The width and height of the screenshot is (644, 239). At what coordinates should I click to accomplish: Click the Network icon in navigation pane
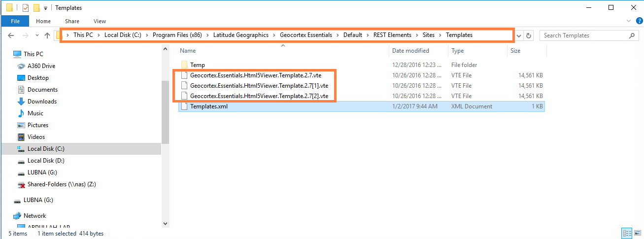point(17,216)
